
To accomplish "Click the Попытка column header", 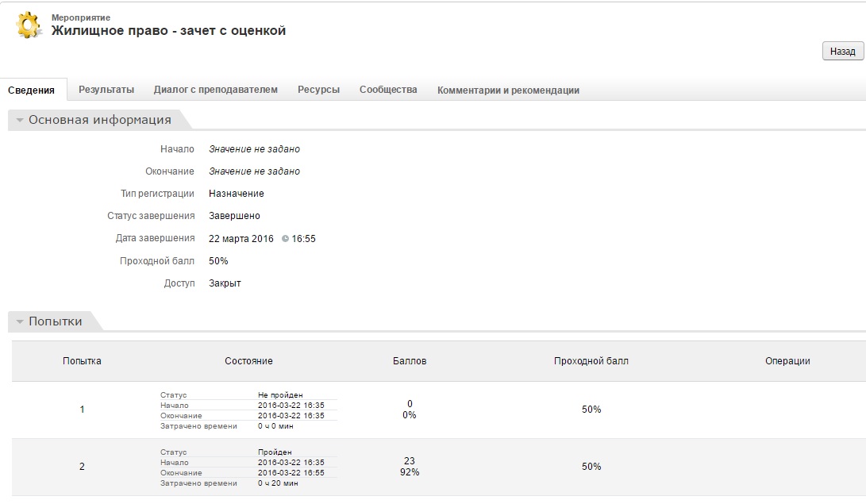I will coord(82,361).
